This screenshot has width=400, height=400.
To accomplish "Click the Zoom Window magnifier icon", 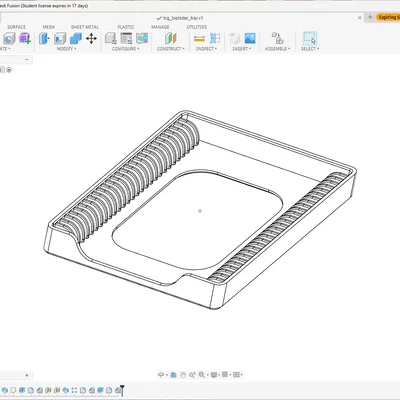I will (202, 375).
